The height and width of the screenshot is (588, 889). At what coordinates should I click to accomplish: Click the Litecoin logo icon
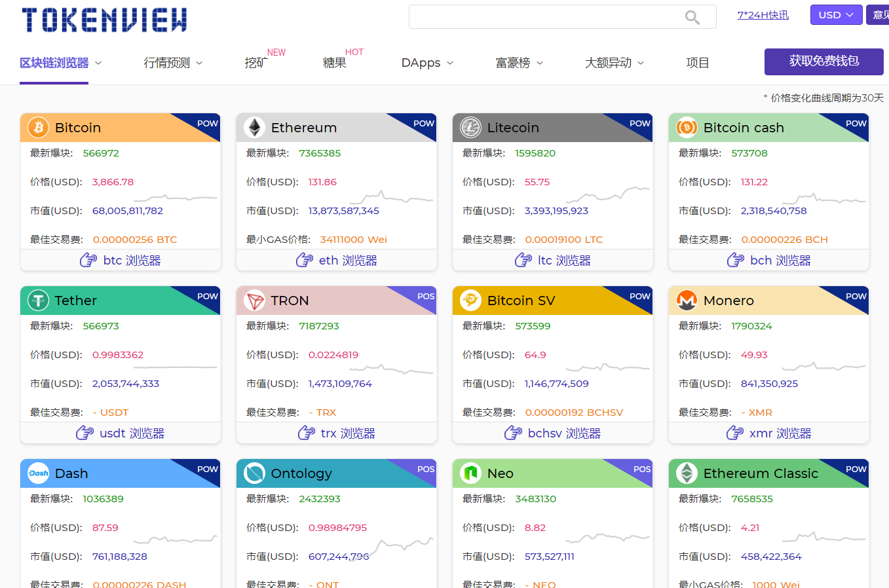click(x=470, y=127)
